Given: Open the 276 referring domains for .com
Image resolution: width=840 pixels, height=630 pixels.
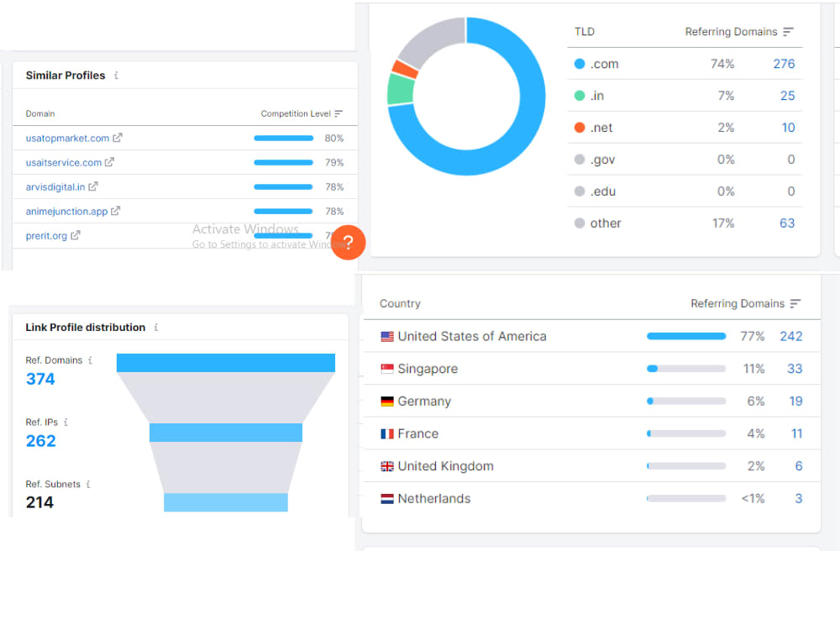Looking at the screenshot, I should [784, 64].
